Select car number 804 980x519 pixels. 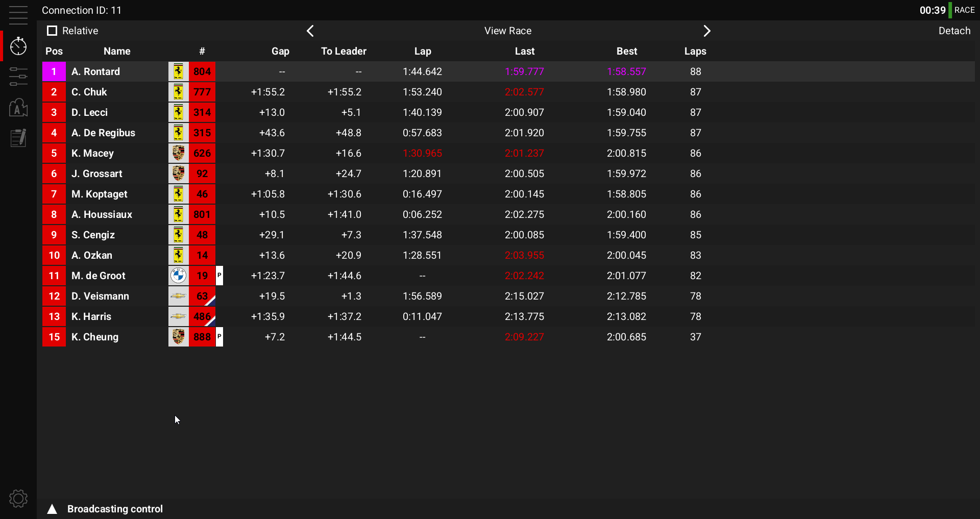(202, 71)
